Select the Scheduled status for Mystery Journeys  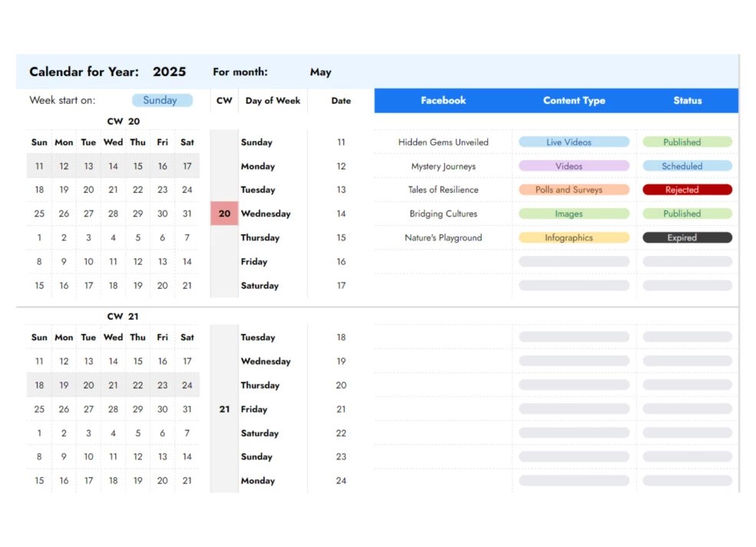click(x=687, y=166)
